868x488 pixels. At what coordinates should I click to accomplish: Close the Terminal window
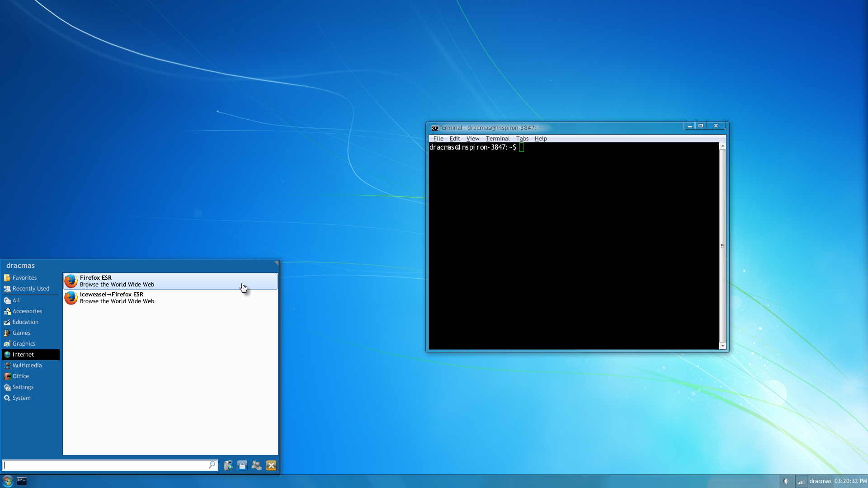(x=716, y=126)
